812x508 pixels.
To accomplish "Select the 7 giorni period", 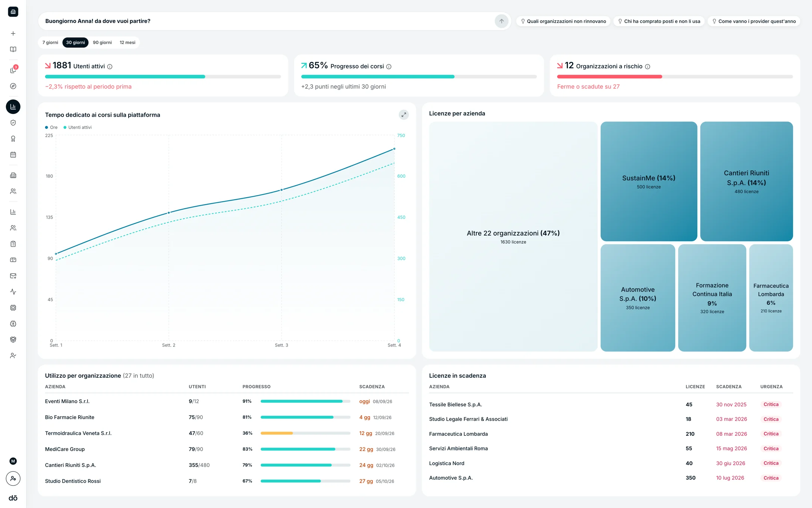I will pyautogui.click(x=50, y=43).
